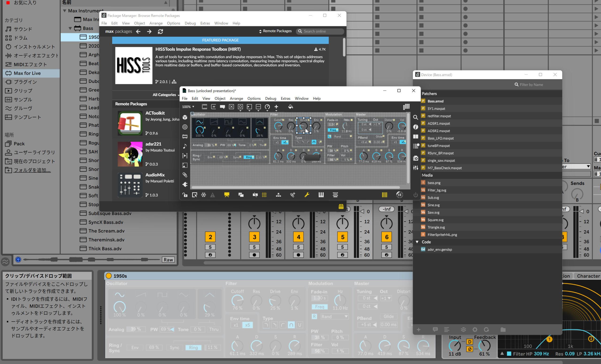Refresh the Package Manager listing
This screenshot has width=601, height=364.
tap(160, 31)
